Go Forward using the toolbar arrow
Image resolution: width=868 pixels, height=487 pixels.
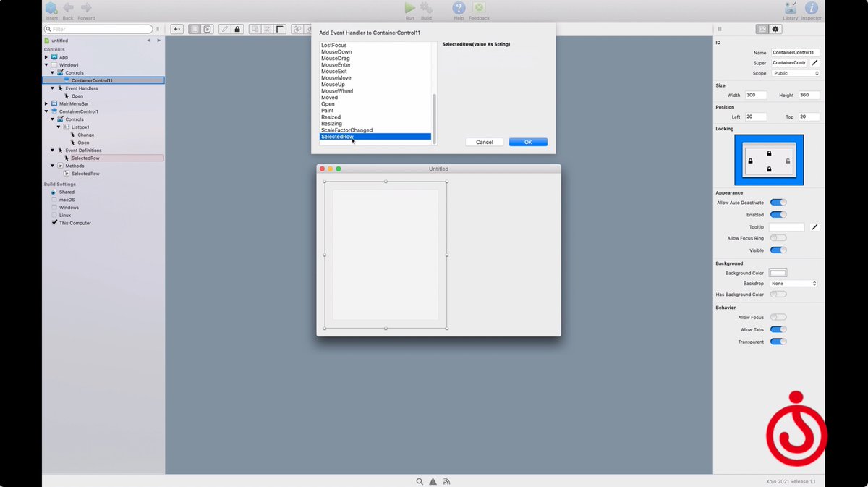click(x=86, y=8)
